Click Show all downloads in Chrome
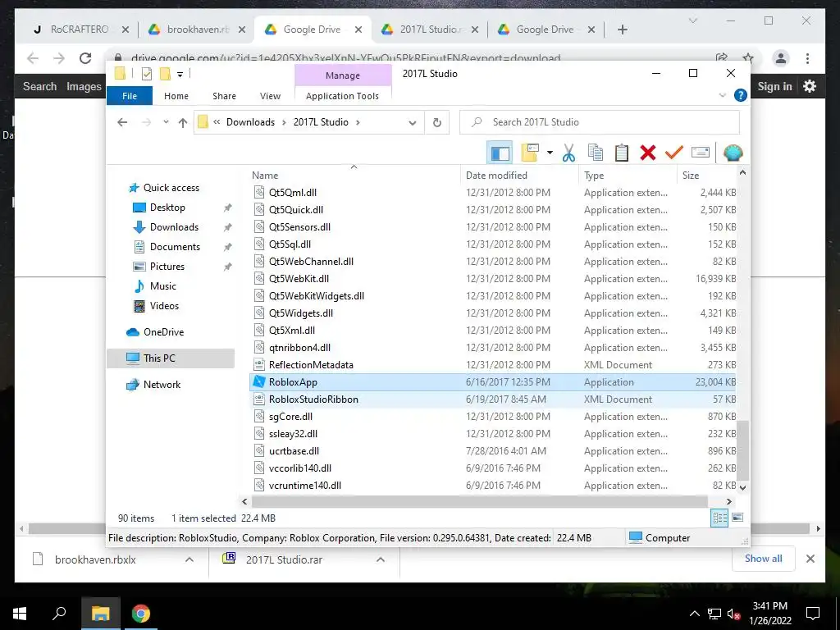The height and width of the screenshot is (630, 840). tap(763, 558)
